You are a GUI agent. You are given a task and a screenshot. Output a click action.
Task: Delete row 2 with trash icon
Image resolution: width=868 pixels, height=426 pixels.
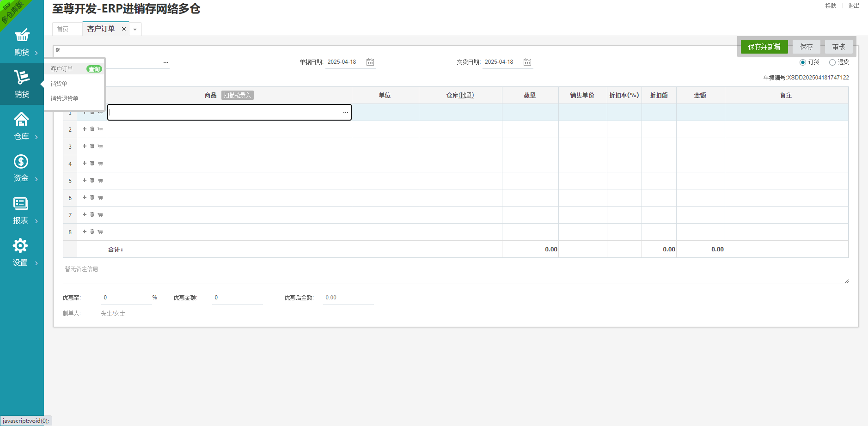[x=92, y=129]
